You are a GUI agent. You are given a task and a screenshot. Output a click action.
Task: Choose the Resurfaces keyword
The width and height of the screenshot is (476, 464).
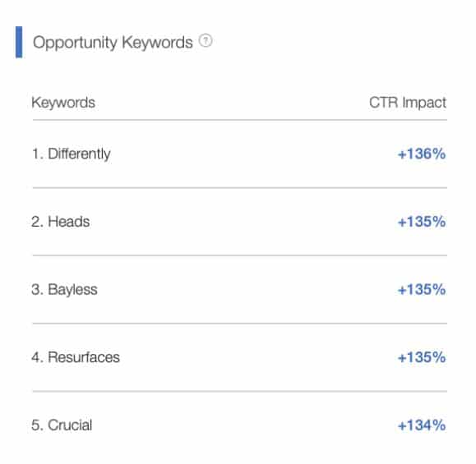tap(84, 357)
